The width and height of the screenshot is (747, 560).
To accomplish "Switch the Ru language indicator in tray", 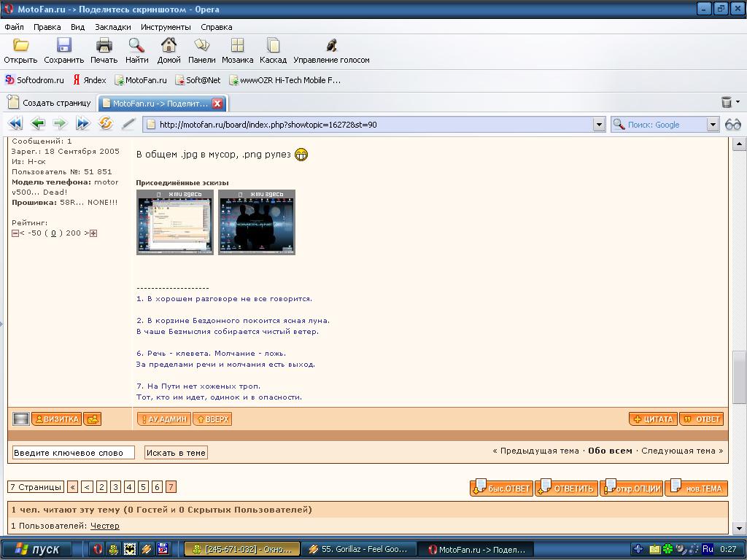I will coord(708,549).
